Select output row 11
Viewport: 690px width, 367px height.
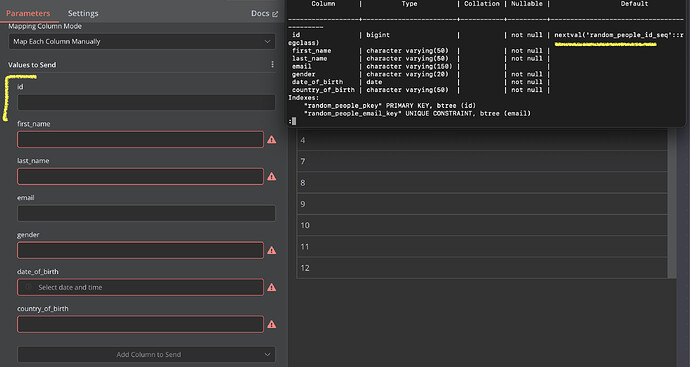(x=482, y=246)
